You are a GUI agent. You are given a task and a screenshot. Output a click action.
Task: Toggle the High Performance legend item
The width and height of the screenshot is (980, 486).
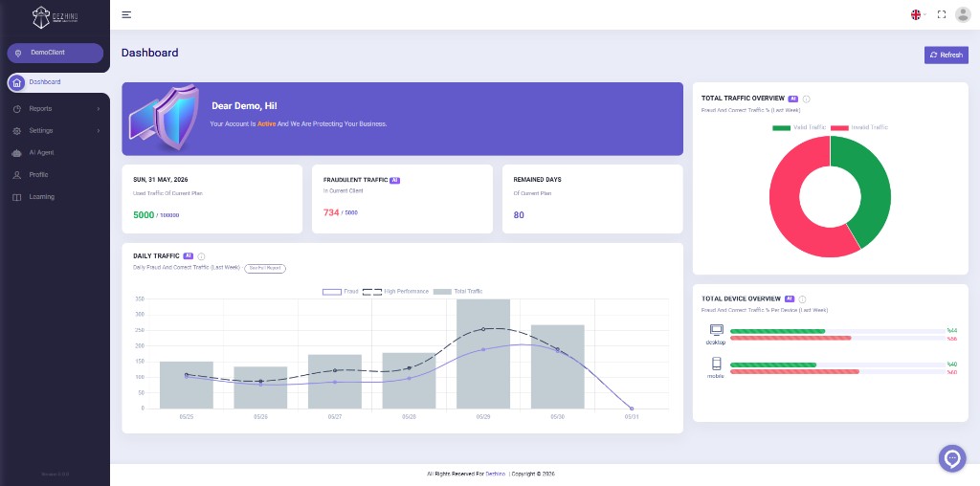tap(395, 292)
